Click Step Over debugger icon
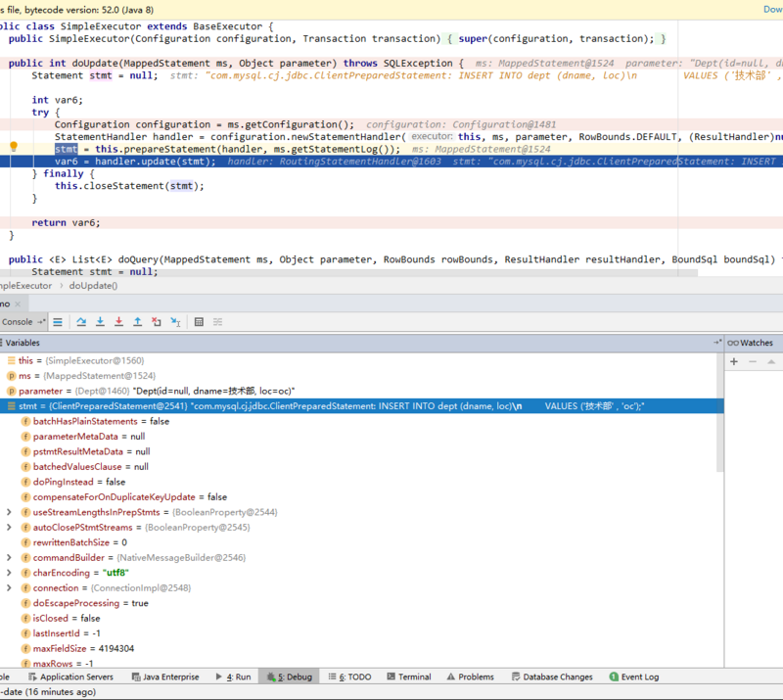The width and height of the screenshot is (783, 700). pos(81,322)
